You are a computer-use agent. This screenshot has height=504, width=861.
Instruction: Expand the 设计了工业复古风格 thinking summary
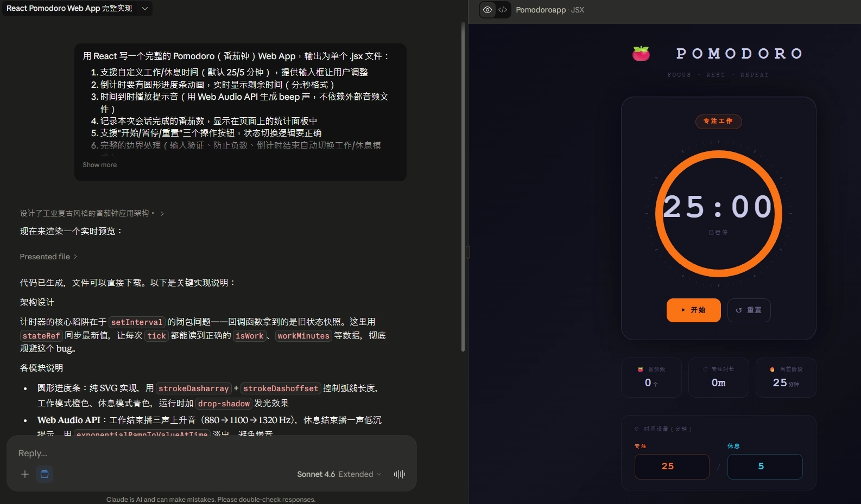point(92,213)
